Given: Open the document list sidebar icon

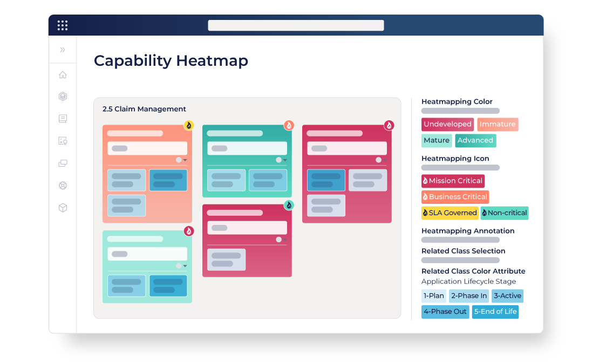Looking at the screenshot, I should 63,119.
